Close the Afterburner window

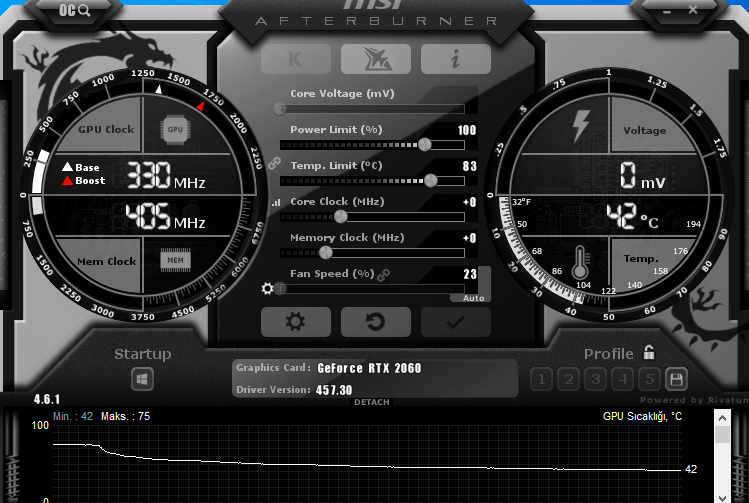point(693,10)
